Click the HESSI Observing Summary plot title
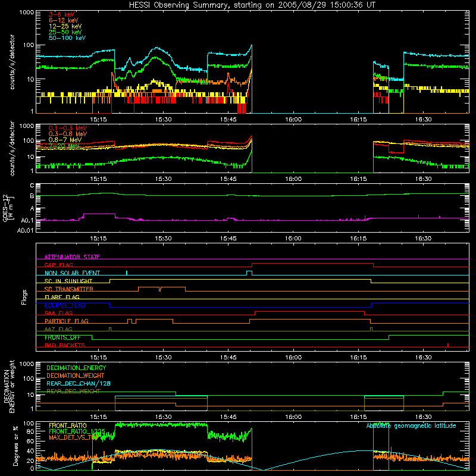476x476 pixels. (252, 5)
